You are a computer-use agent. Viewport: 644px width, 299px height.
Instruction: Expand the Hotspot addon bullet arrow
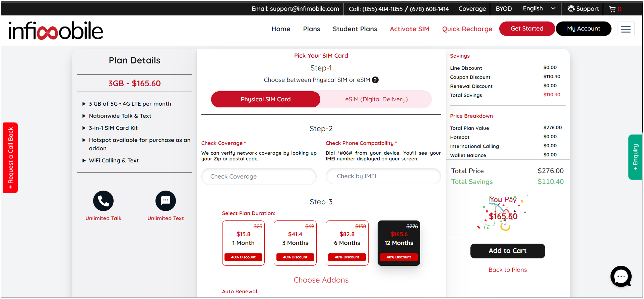click(x=84, y=140)
